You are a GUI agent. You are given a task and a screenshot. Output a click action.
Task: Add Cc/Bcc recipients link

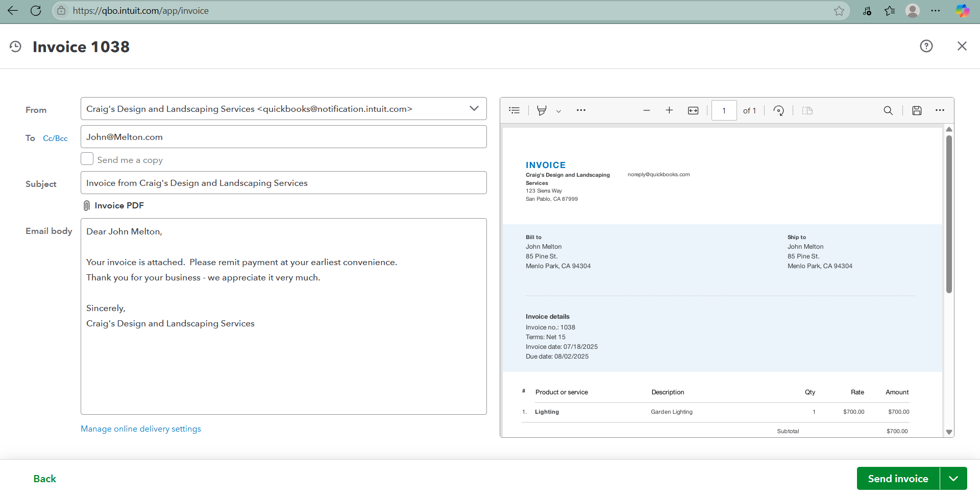pyautogui.click(x=55, y=138)
